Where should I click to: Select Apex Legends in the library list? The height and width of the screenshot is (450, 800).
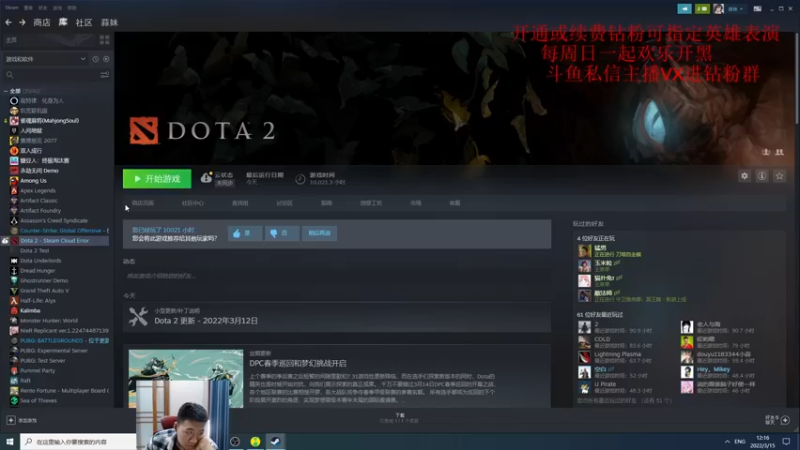38,191
